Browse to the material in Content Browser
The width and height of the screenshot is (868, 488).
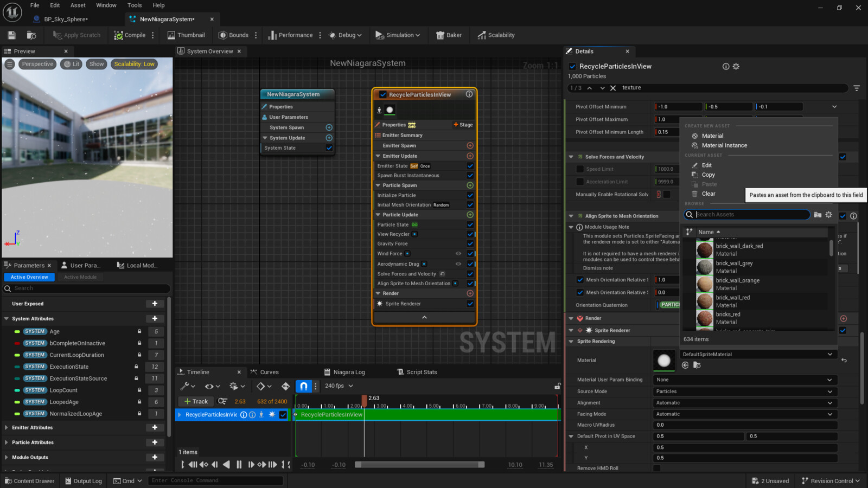pos(697,365)
